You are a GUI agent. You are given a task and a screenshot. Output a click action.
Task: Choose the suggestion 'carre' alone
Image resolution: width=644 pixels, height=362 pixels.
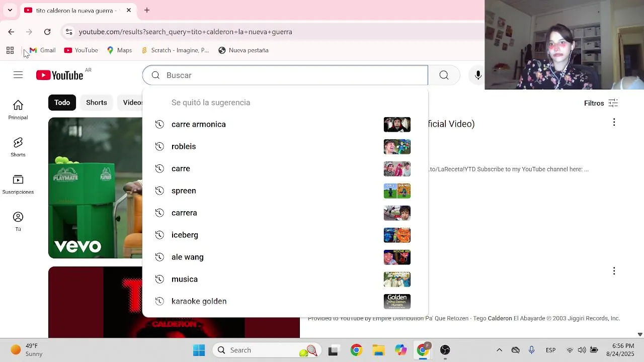tap(285, 168)
